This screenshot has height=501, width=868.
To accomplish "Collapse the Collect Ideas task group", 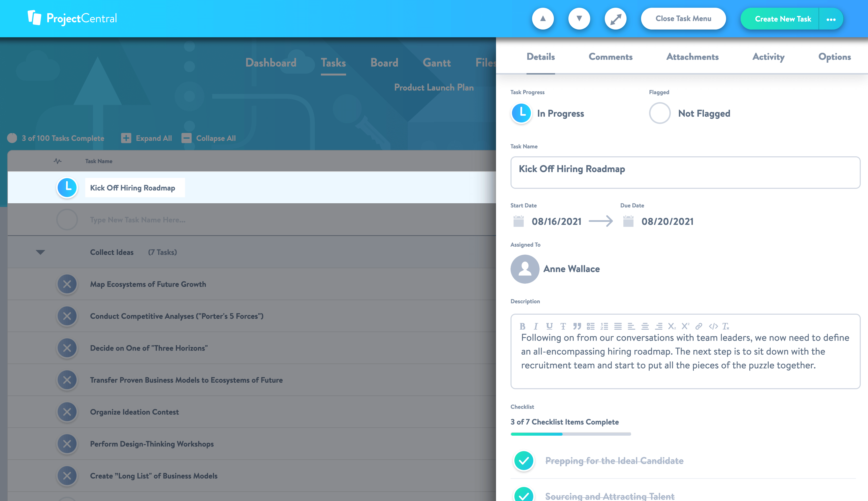I will (x=40, y=252).
